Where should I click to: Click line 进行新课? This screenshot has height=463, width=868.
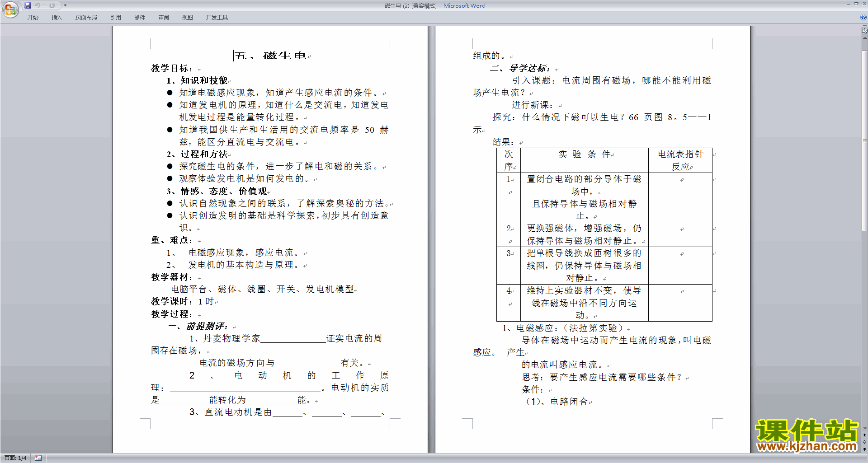pos(533,105)
